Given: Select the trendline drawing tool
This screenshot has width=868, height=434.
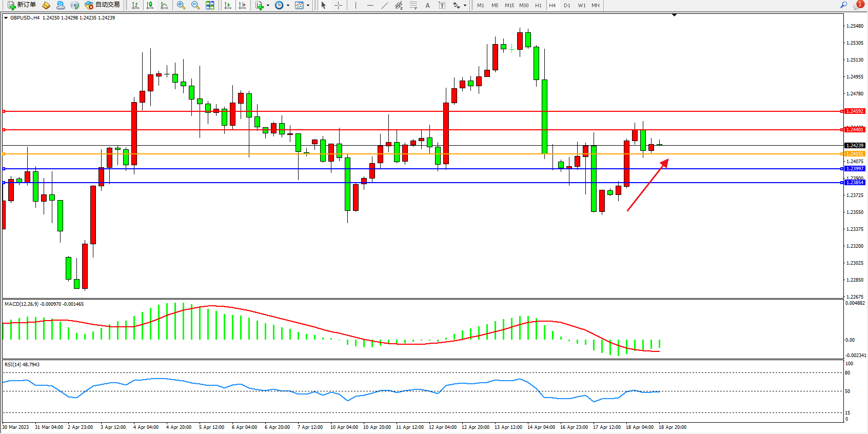Looking at the screenshot, I should 384,5.
